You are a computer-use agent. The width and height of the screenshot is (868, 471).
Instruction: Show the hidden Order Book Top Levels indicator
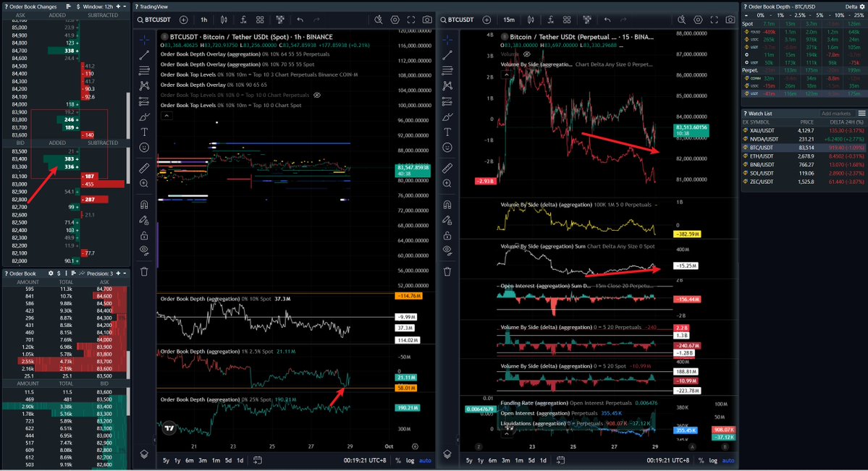[x=316, y=96]
